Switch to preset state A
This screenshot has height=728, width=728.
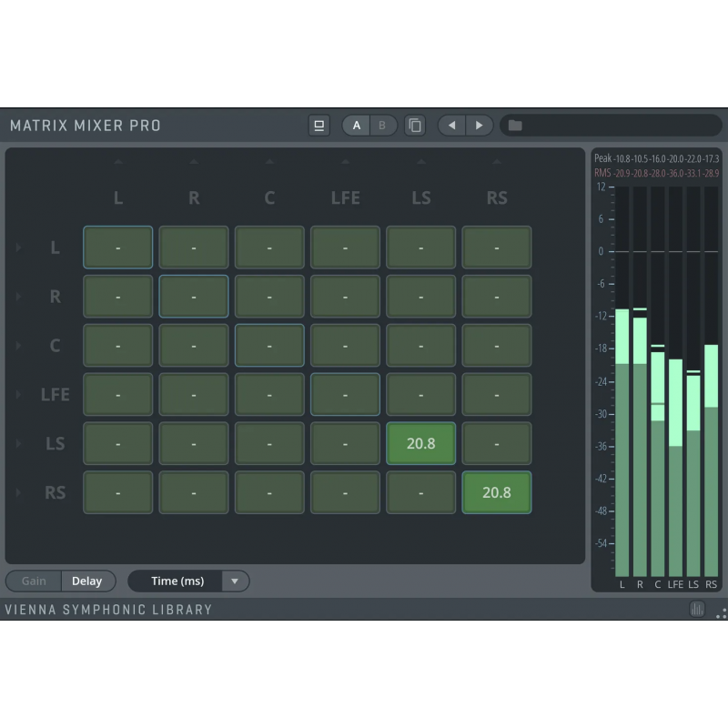[357, 126]
